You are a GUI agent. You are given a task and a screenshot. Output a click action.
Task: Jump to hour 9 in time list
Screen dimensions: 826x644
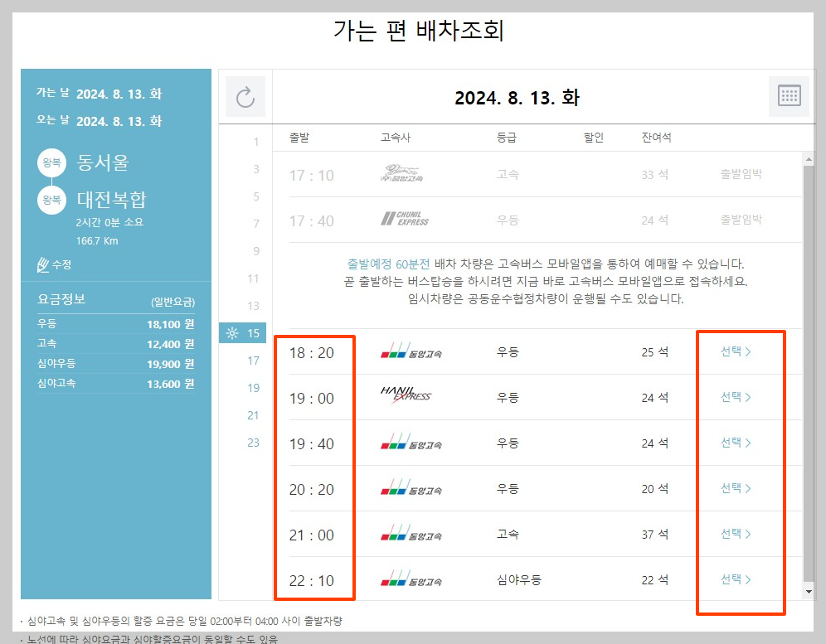click(256, 251)
